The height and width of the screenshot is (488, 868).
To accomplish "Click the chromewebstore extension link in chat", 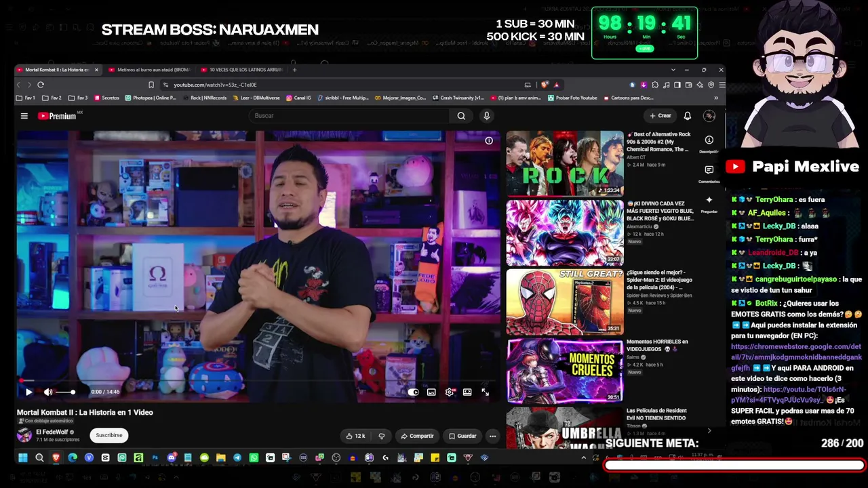I will (x=797, y=357).
